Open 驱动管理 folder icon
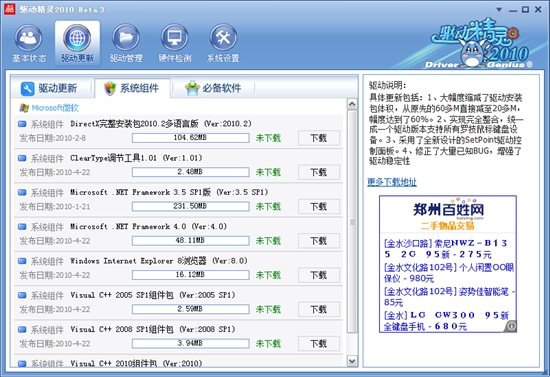The width and height of the screenshot is (550, 377). [126, 38]
